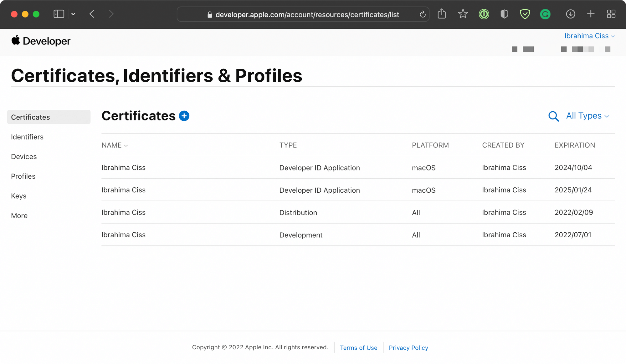This screenshot has height=364, width=626.
Task: Open the Privacy Policy footer link
Action: coord(408,348)
